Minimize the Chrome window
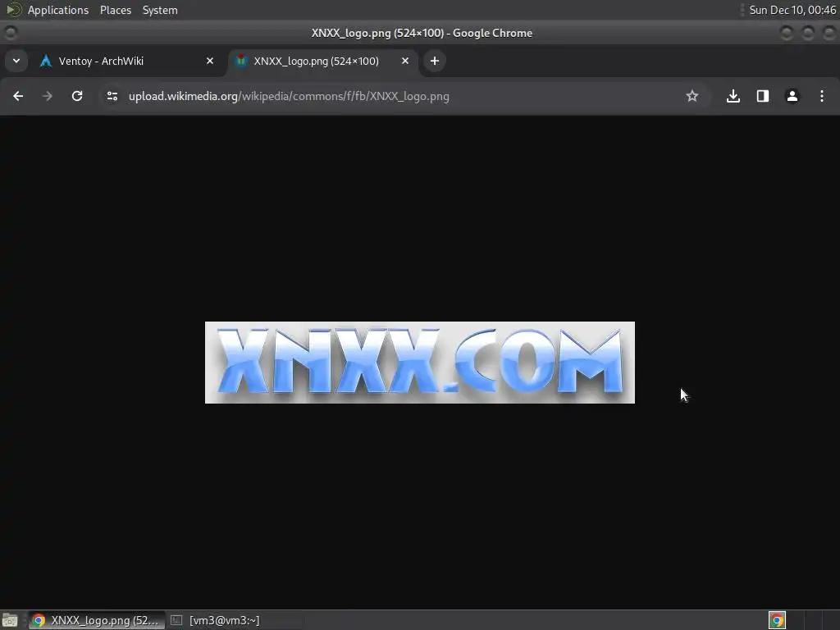Screen dimensions: 840x630 (786, 33)
